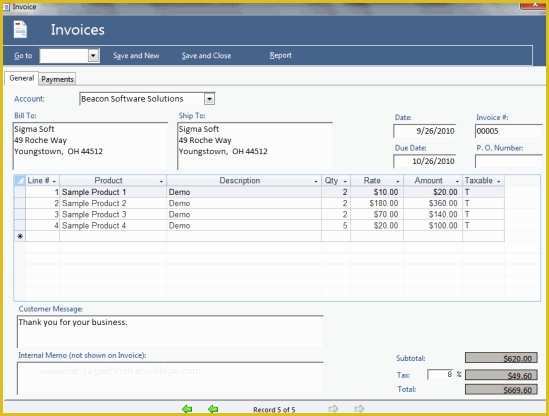Select row selector for Sample Product 3
Image resolution: width=549 pixels, height=416 pixels.
pyautogui.click(x=20, y=214)
